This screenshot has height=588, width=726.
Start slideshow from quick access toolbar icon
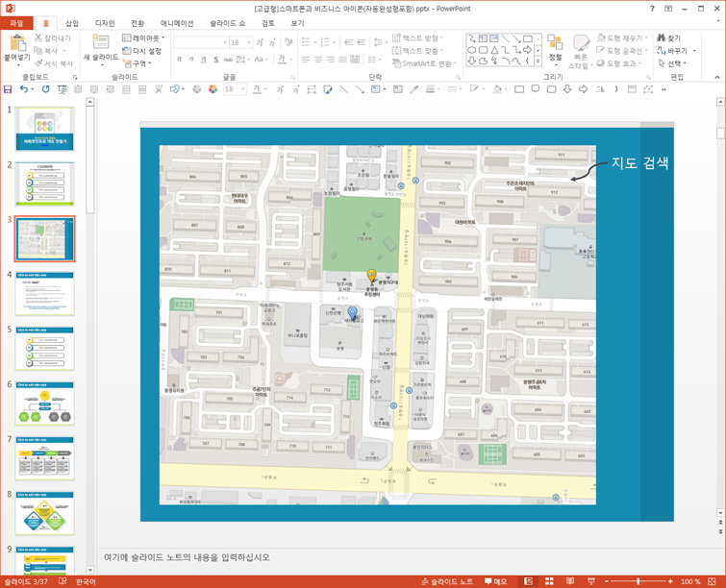(x=62, y=89)
